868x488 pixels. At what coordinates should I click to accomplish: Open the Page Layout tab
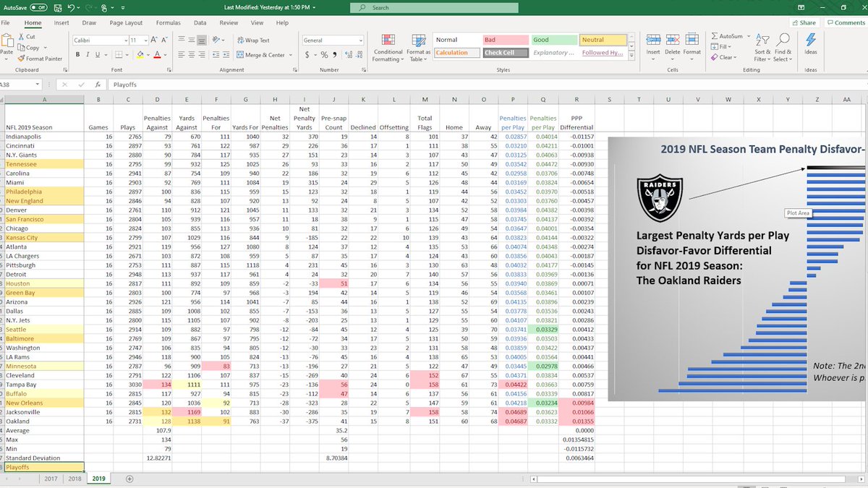point(126,22)
